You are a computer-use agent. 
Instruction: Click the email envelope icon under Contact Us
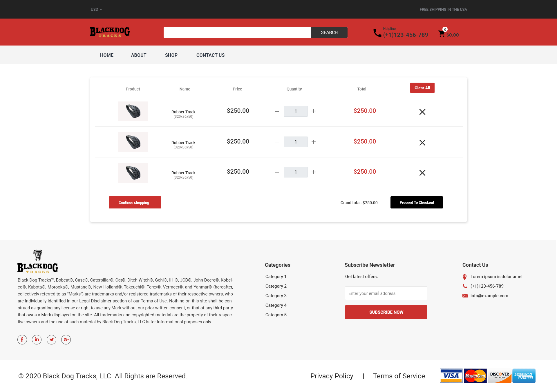[x=465, y=296]
